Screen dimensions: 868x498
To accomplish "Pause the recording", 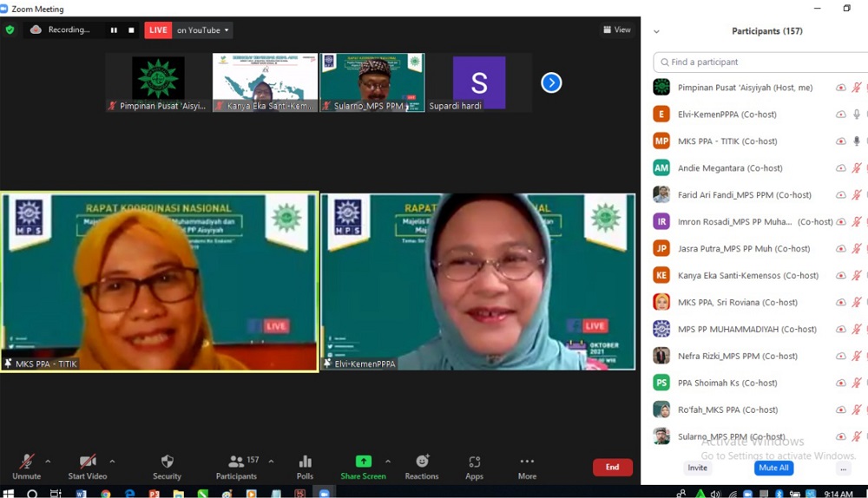I will pos(114,29).
